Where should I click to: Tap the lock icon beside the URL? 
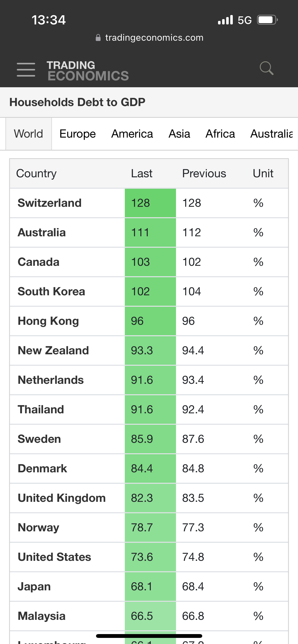[x=98, y=38]
